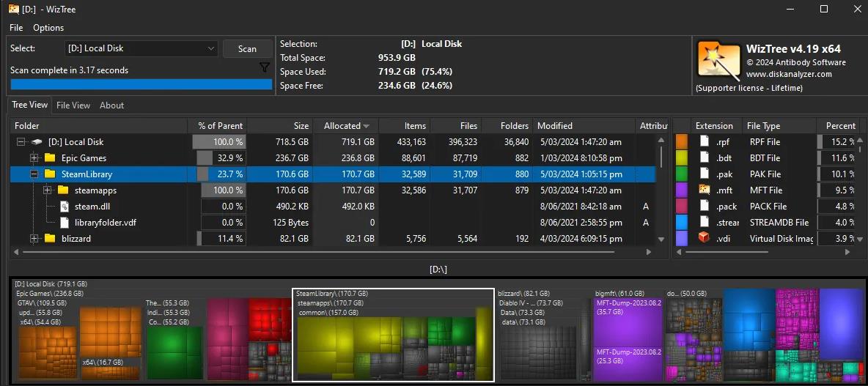Click the MFT-Dump 25.3 GB treemap block
The height and width of the screenshot is (386, 868).
click(628, 364)
